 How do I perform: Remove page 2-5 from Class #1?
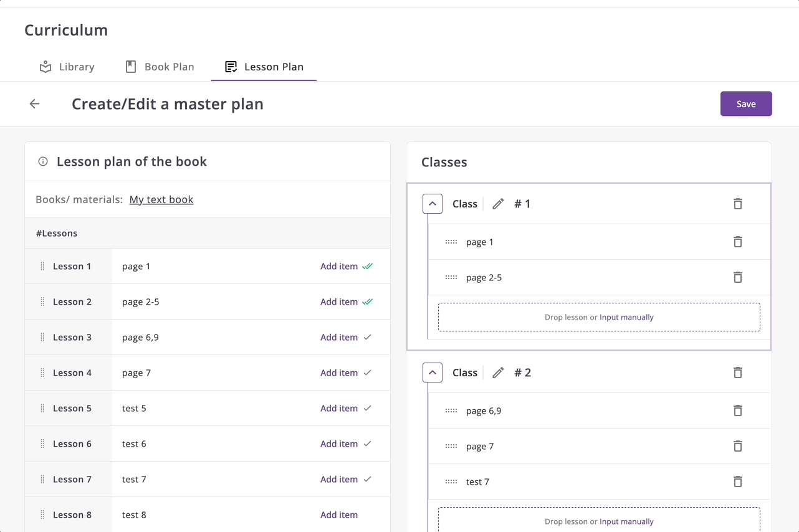coord(737,277)
